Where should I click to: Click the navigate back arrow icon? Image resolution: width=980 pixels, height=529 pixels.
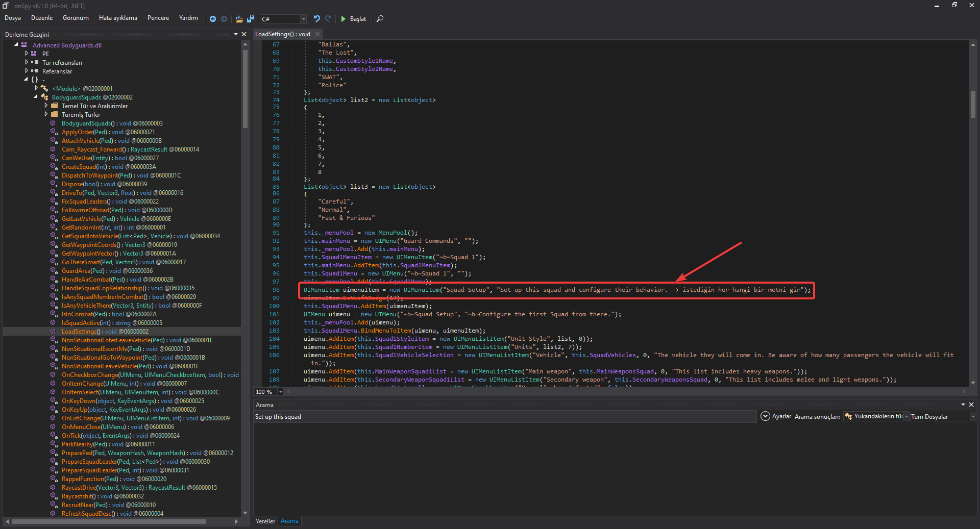click(213, 19)
